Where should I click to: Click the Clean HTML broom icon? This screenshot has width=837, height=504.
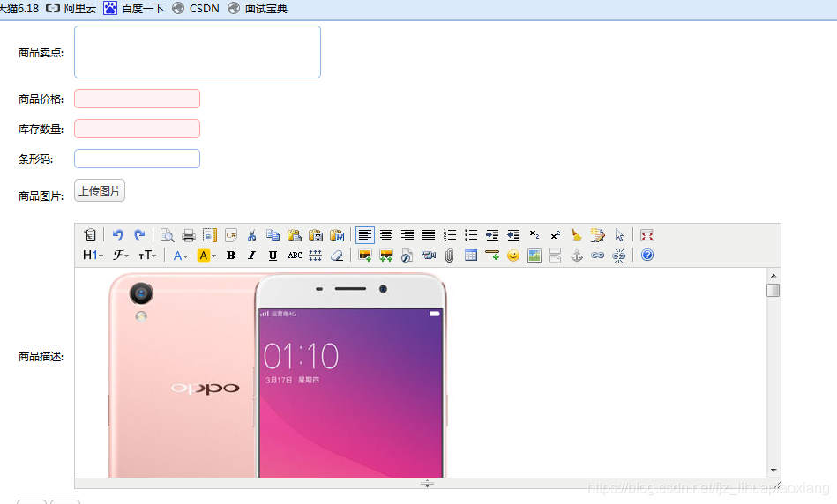577,234
